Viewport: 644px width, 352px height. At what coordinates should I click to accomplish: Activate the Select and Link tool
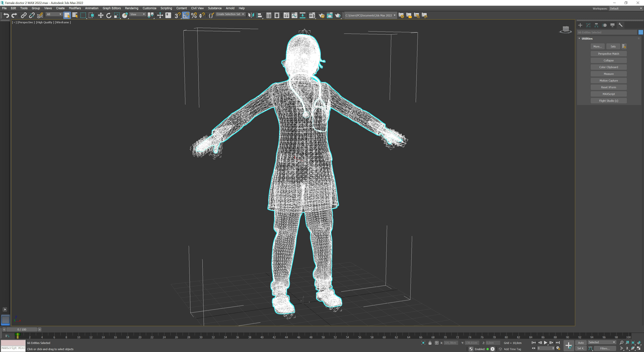[23, 15]
